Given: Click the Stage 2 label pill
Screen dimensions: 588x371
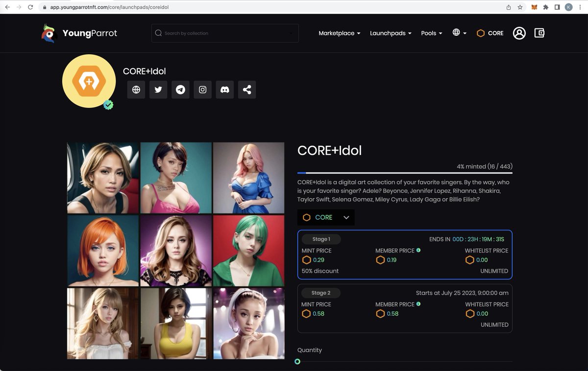Looking at the screenshot, I should click(x=321, y=293).
